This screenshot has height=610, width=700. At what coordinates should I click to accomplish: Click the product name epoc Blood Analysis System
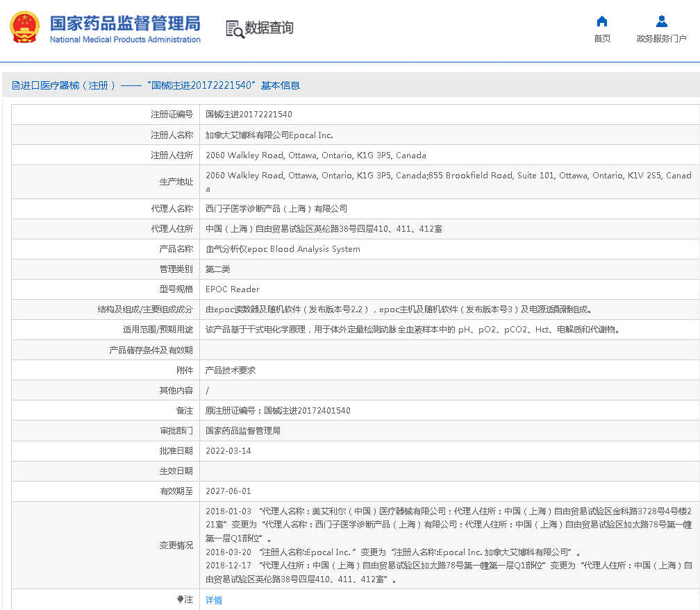[283, 249]
